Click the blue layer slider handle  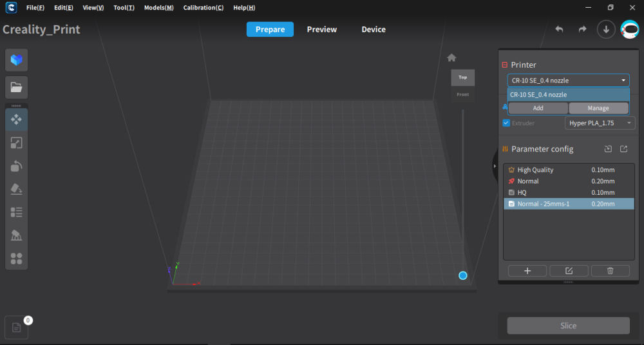463,275
